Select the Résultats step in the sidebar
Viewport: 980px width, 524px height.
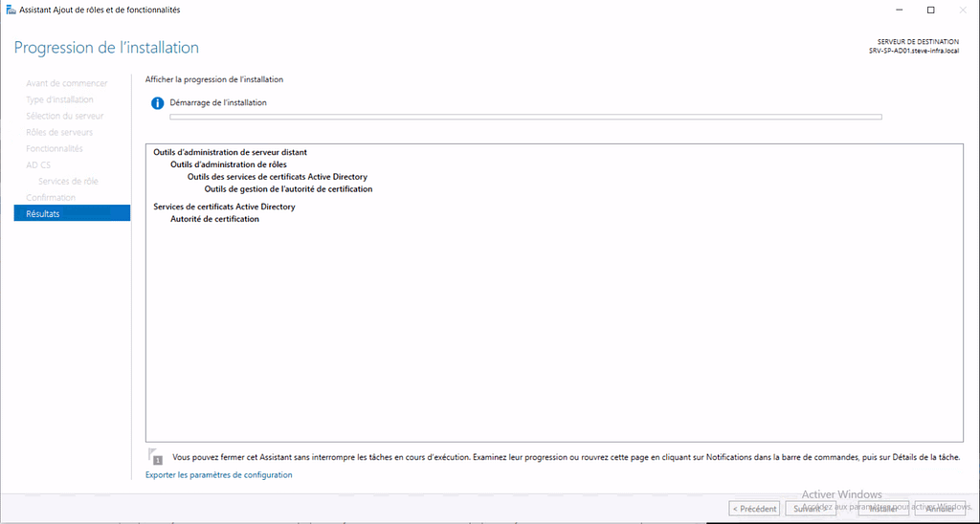pos(72,213)
